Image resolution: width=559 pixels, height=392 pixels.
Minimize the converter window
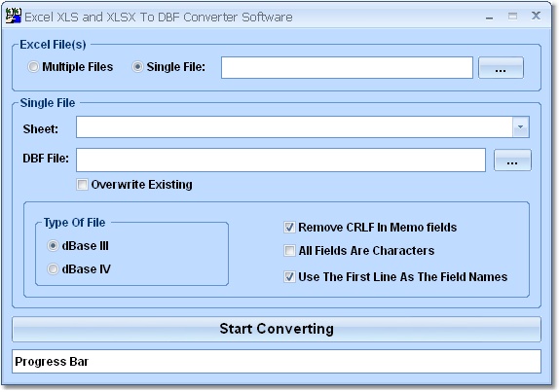point(490,17)
